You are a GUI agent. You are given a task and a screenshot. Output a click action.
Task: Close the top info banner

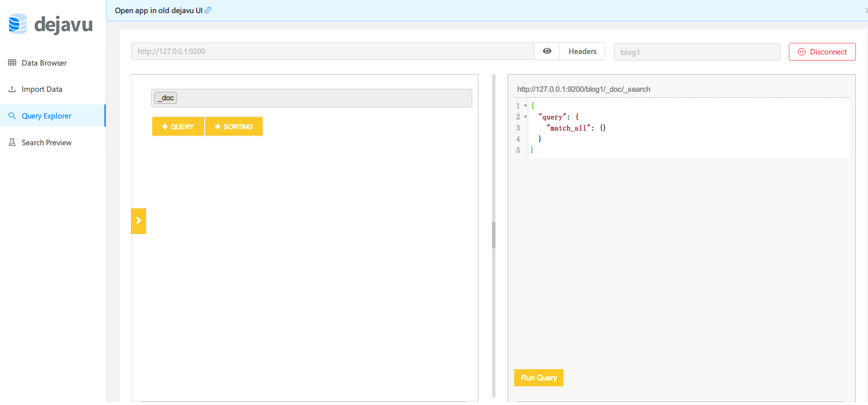coord(865,11)
